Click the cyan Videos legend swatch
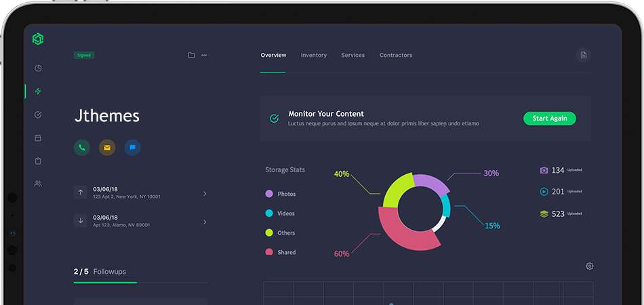The height and width of the screenshot is (305, 644). [x=269, y=213]
